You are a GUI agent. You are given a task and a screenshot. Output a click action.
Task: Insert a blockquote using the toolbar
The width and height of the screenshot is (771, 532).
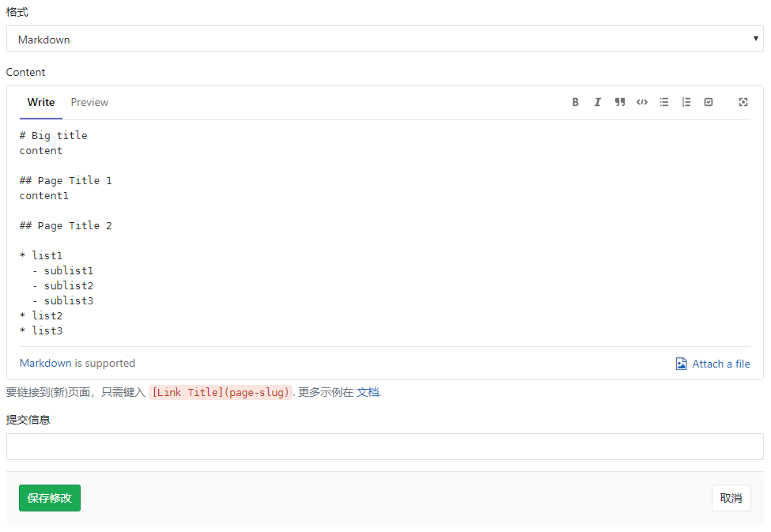(x=620, y=102)
